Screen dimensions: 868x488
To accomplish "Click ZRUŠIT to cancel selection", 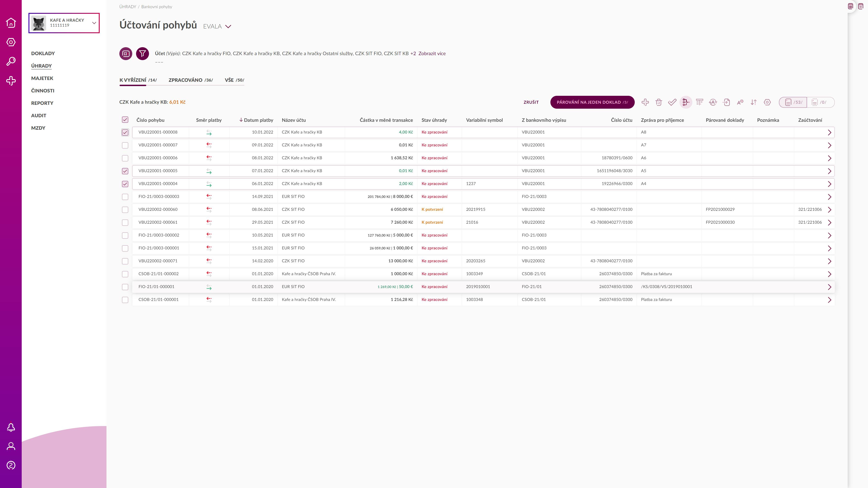I will click(x=531, y=102).
